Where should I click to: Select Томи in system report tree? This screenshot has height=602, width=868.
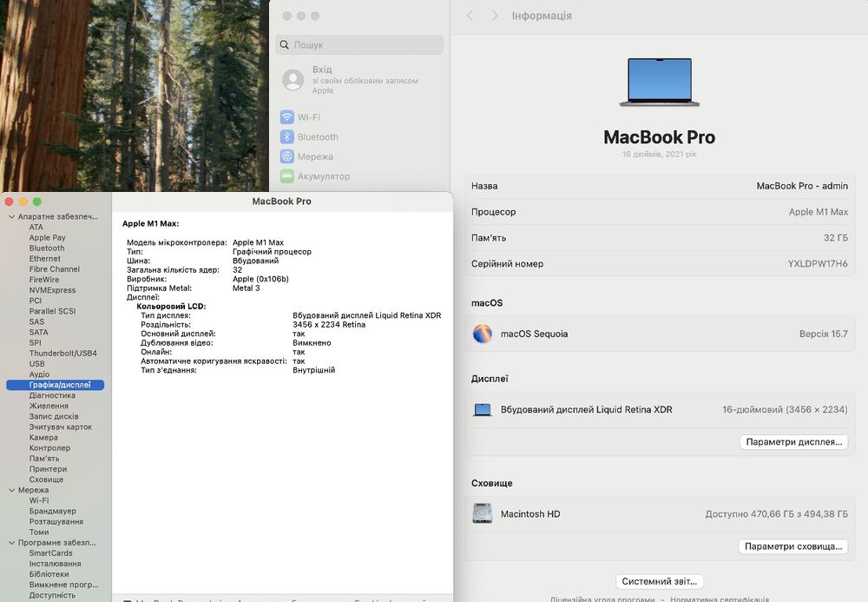(x=39, y=533)
